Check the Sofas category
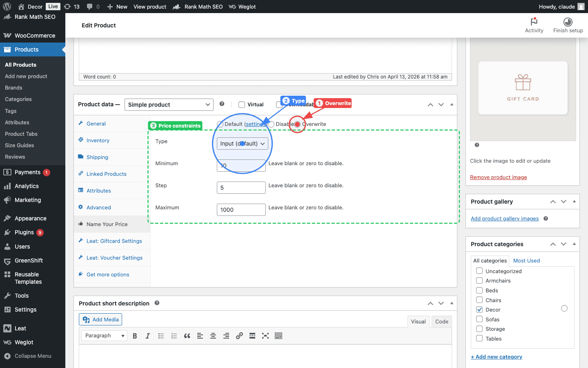The height and width of the screenshot is (368, 588). 479,319
